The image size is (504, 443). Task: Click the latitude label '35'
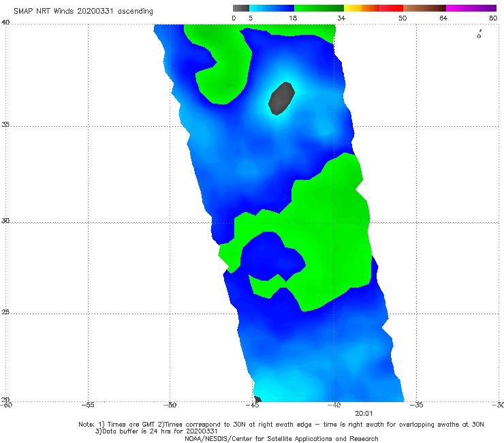pos(5,125)
